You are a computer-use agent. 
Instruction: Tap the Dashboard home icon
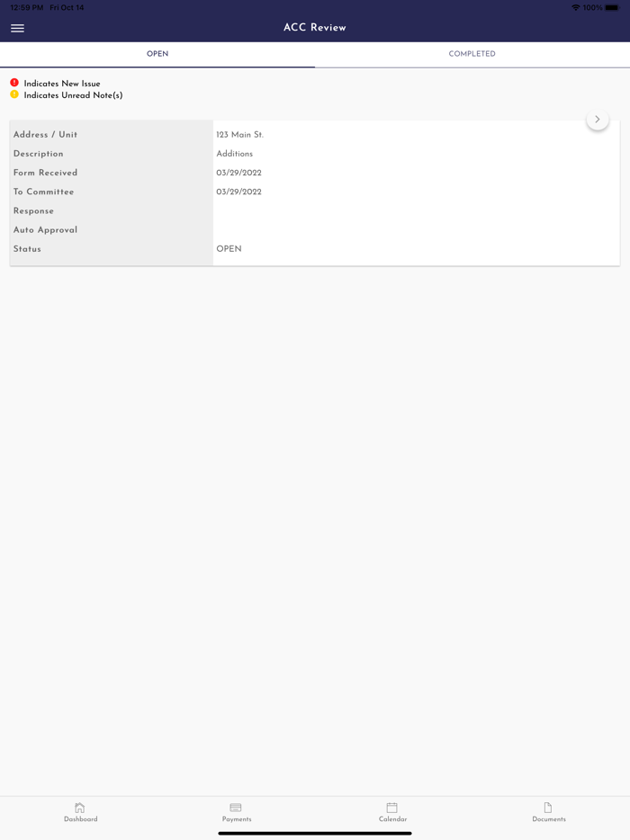[x=80, y=808]
